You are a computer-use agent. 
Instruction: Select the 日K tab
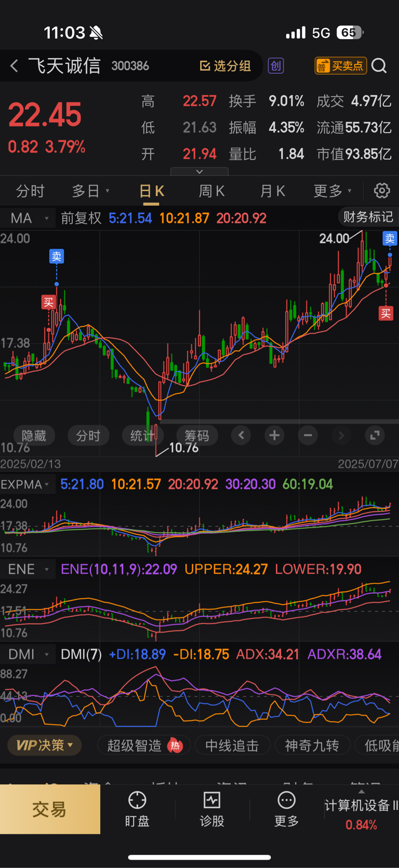[x=152, y=191]
